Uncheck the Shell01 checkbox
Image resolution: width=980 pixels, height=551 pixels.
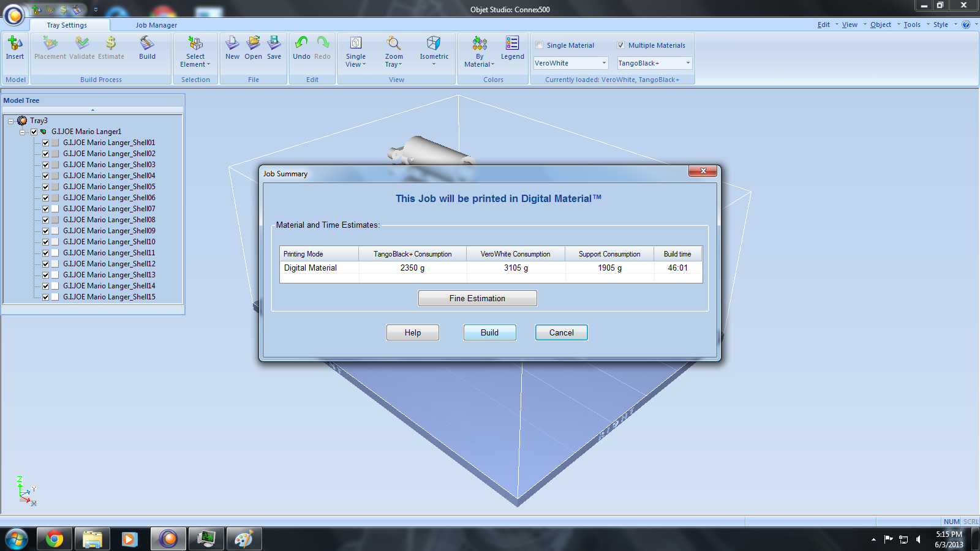pos(45,143)
